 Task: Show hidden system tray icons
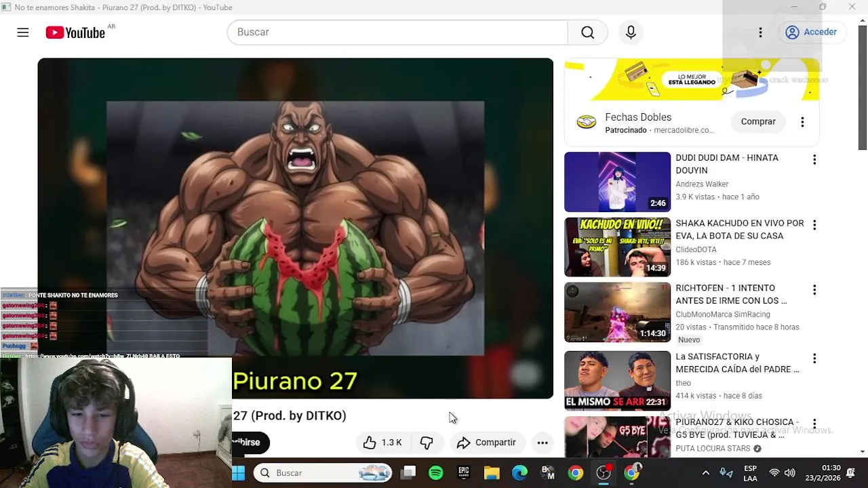[705, 473]
